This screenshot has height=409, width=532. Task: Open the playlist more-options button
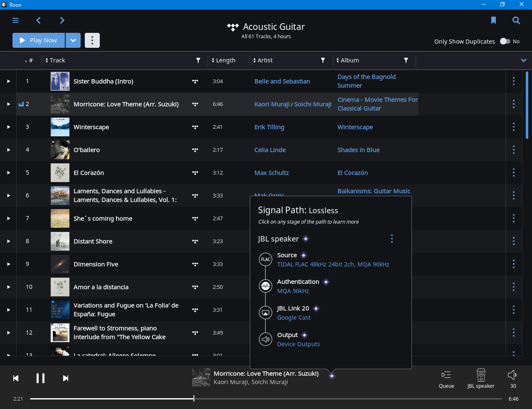(x=92, y=40)
